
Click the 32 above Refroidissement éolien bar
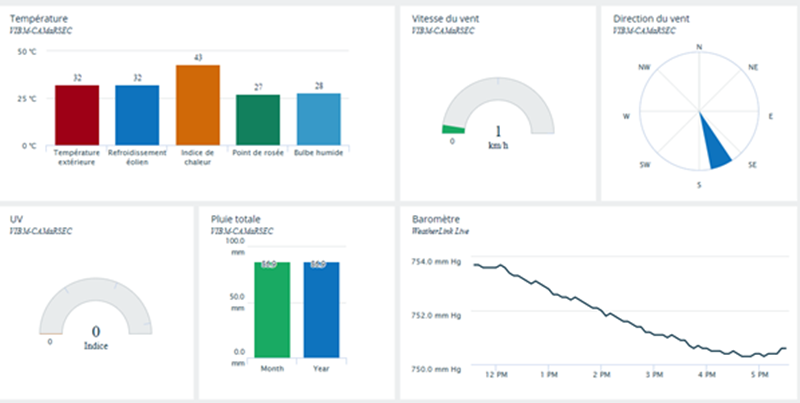[x=137, y=78]
